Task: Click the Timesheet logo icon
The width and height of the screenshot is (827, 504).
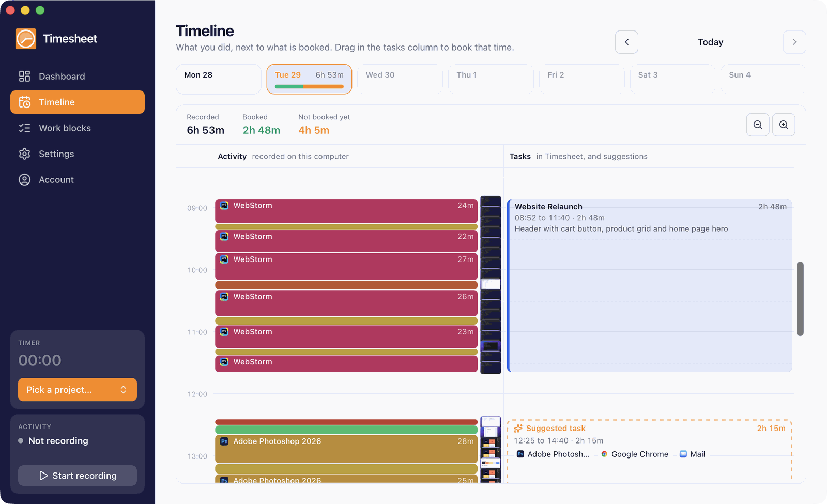Action: click(x=26, y=39)
